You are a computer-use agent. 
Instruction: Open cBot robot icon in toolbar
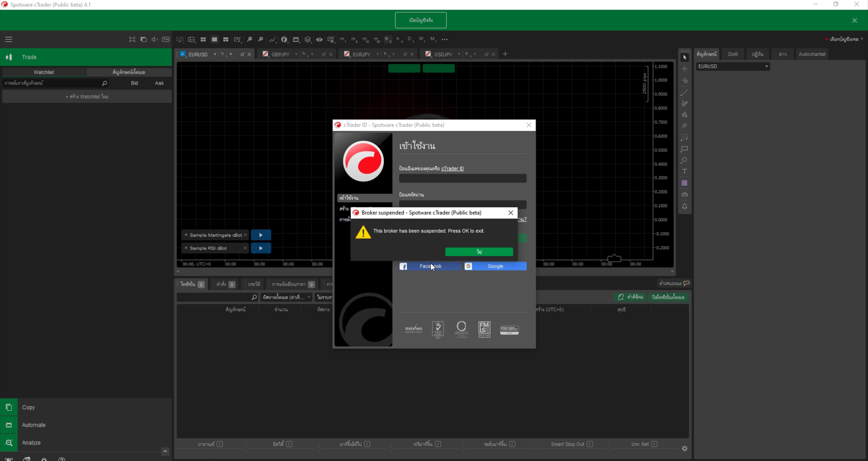pyautogui.click(x=296, y=39)
